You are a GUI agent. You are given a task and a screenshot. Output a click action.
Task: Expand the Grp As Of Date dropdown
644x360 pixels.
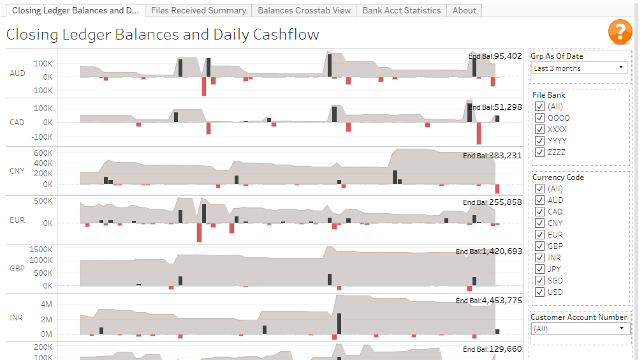tap(579, 68)
